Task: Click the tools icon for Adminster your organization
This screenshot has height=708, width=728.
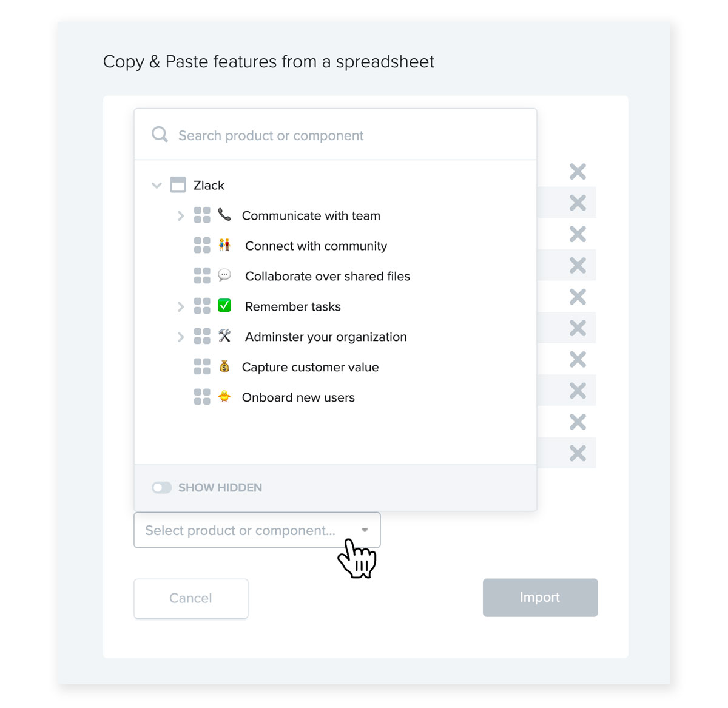Action: click(224, 335)
